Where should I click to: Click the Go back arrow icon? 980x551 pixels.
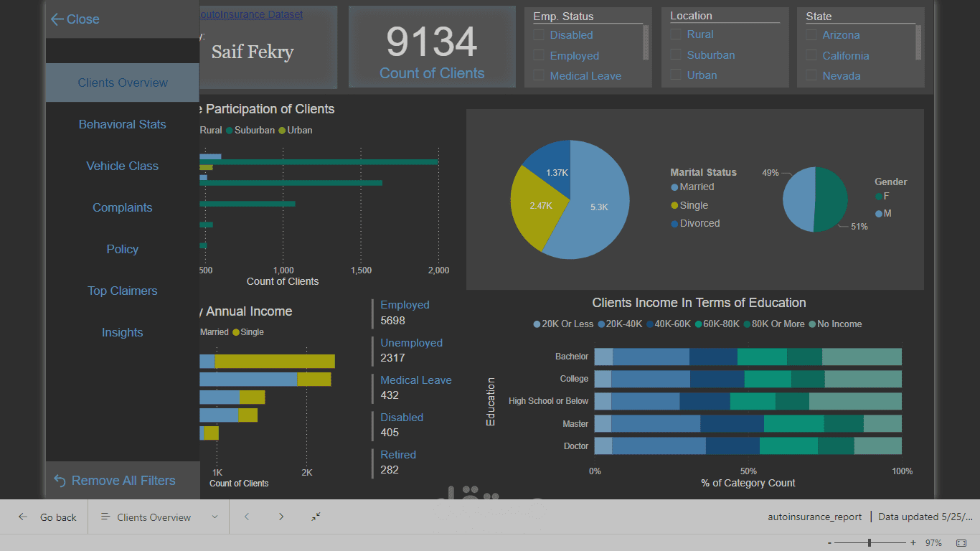[x=23, y=517]
